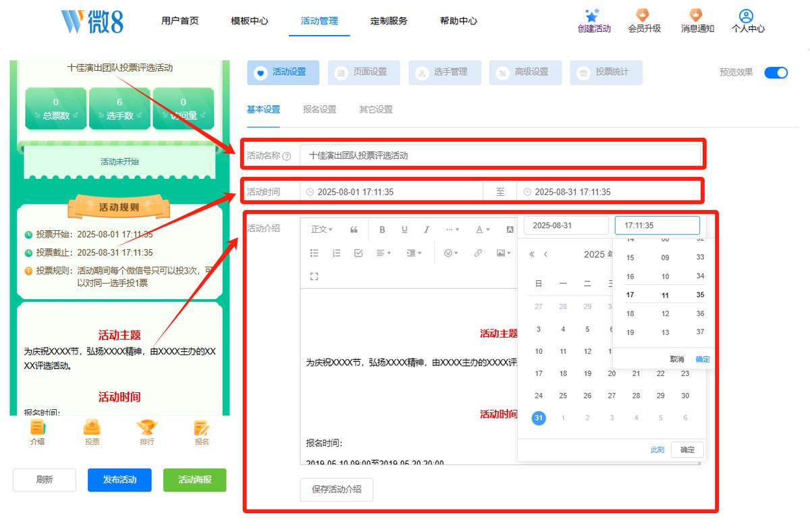
Task: Open 模板中心 in the top navigation
Action: [x=249, y=21]
